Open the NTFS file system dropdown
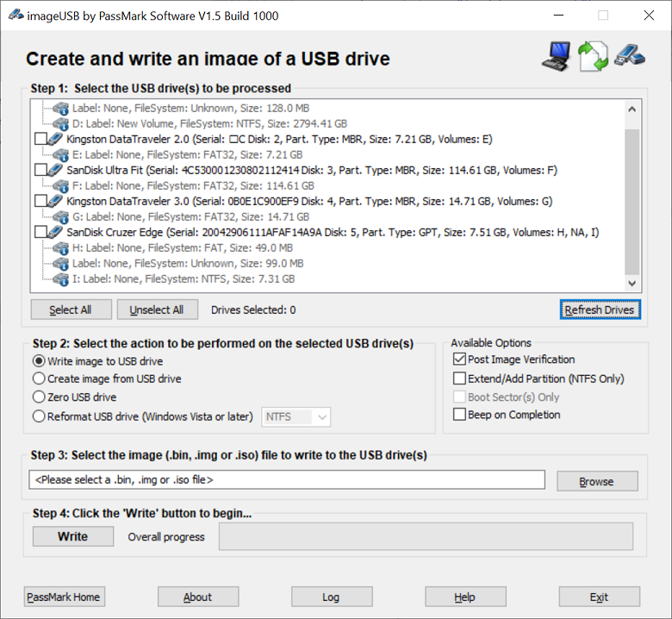This screenshot has width=672, height=619. (296, 417)
